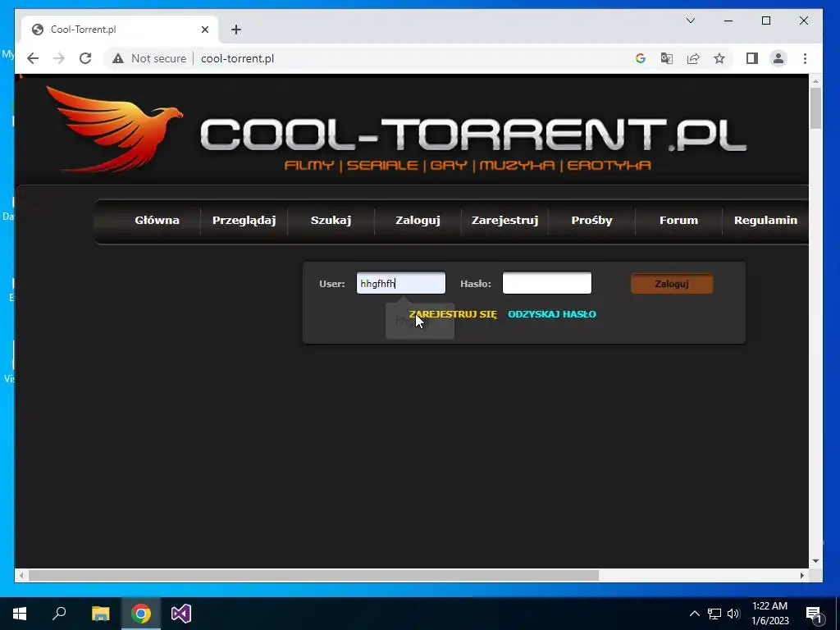
Task: Open the Windows Start menu
Action: pyautogui.click(x=20, y=614)
